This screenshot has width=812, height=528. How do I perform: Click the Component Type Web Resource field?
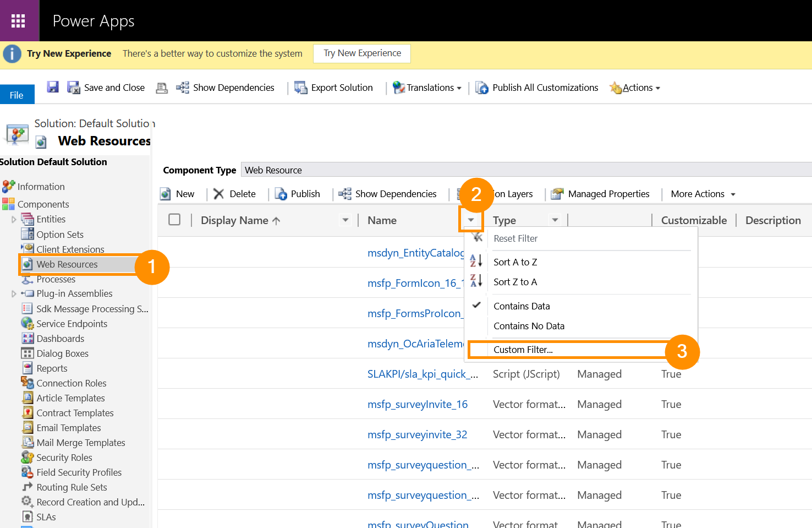[527, 170]
